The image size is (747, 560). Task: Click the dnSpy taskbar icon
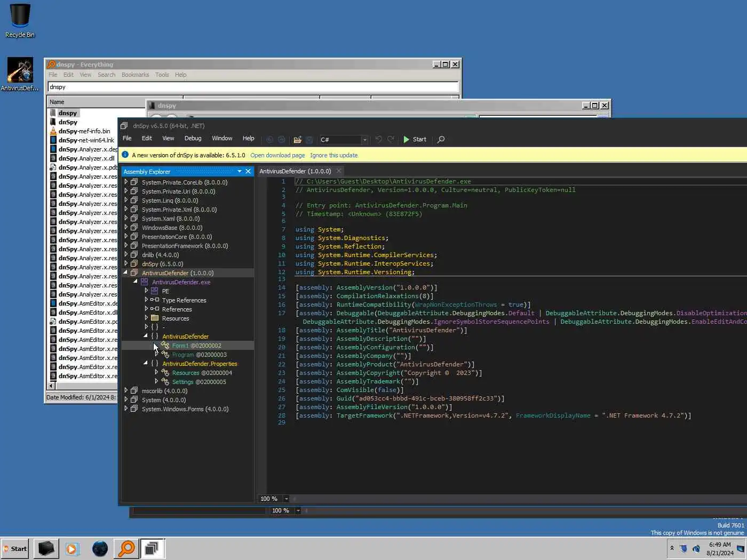152,548
